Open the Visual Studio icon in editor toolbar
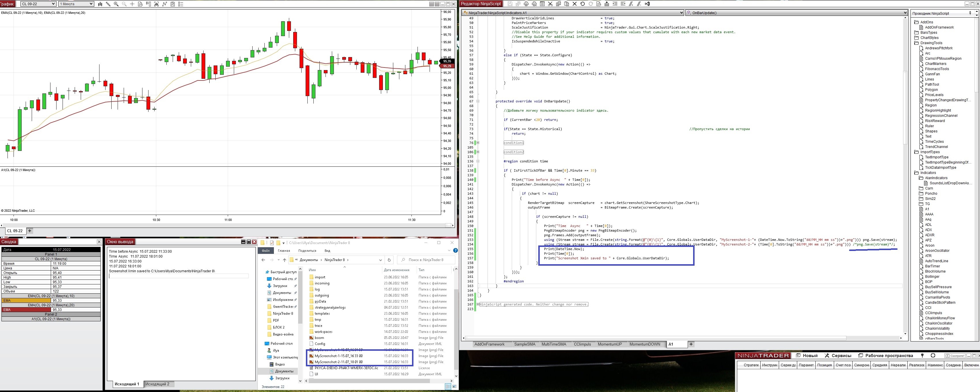This screenshot has height=392, width=980. 648,4
